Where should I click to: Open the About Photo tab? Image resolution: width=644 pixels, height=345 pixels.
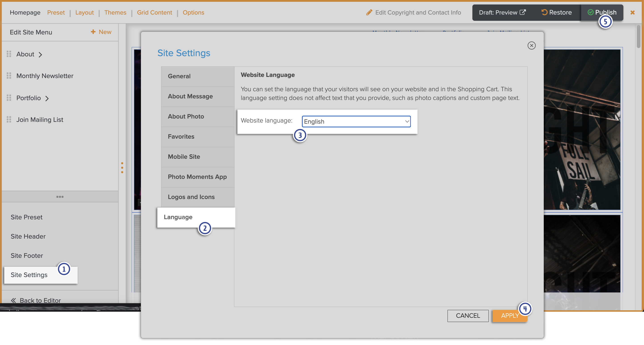pos(198,116)
